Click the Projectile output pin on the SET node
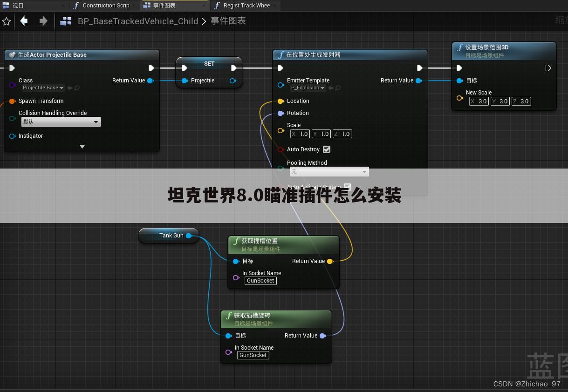This screenshot has height=392, width=568. click(233, 81)
